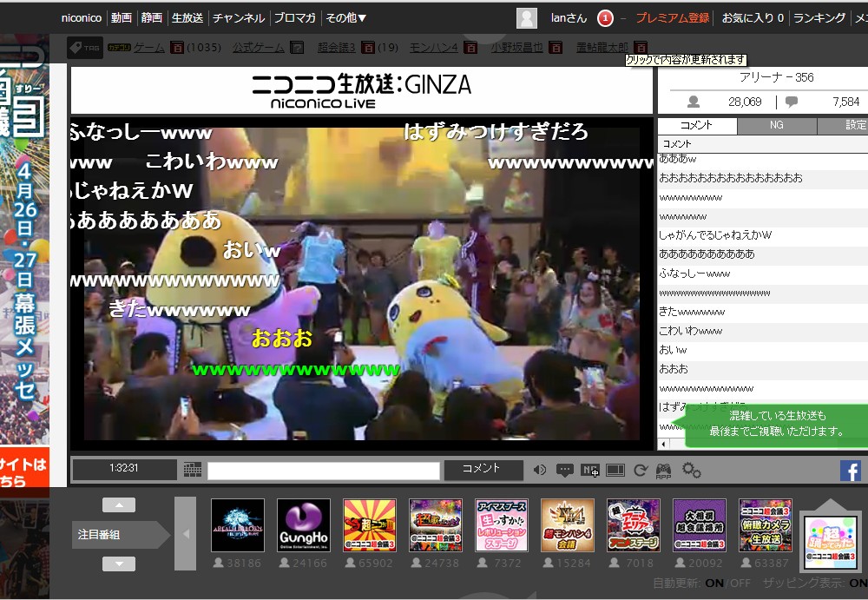Viewport: 868px width, 600px height.
Task: Switch to fullscreen screen-mode icon
Action: point(615,471)
